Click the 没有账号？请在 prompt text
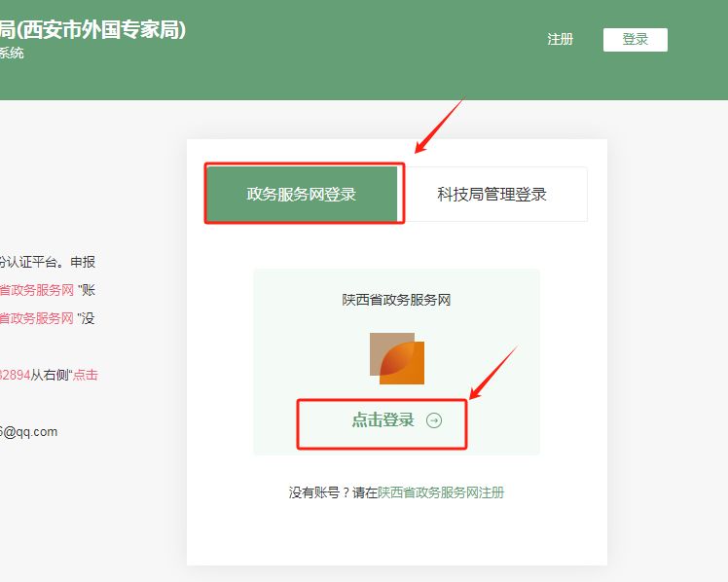 point(333,492)
